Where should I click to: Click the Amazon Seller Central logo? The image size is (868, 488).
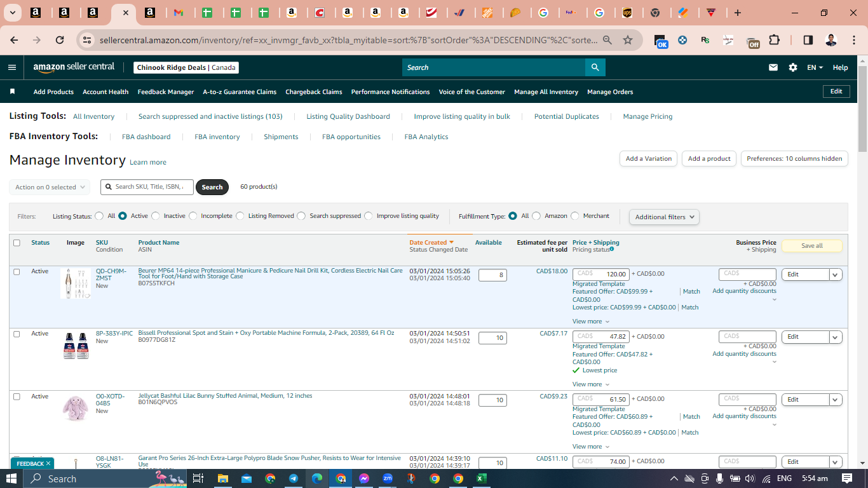pos(74,67)
